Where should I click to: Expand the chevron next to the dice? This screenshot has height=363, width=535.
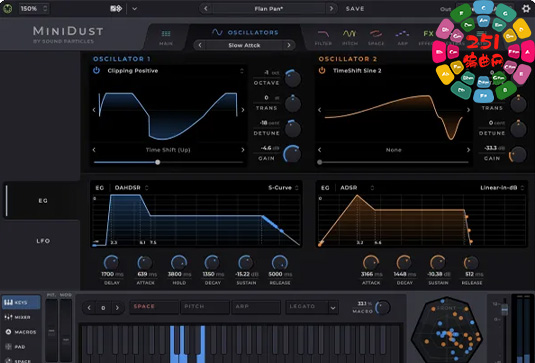(134, 9)
